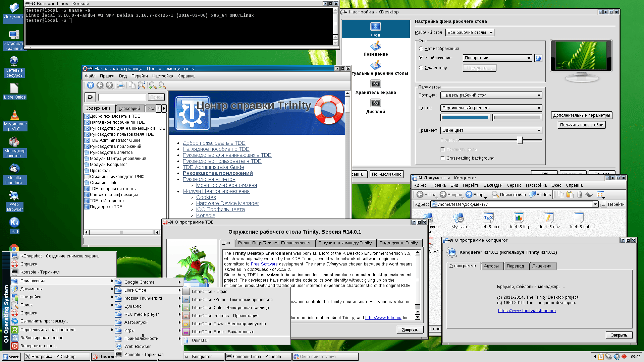Click Forward arrow in Trinity Help Center toolbar

(x=109, y=85)
